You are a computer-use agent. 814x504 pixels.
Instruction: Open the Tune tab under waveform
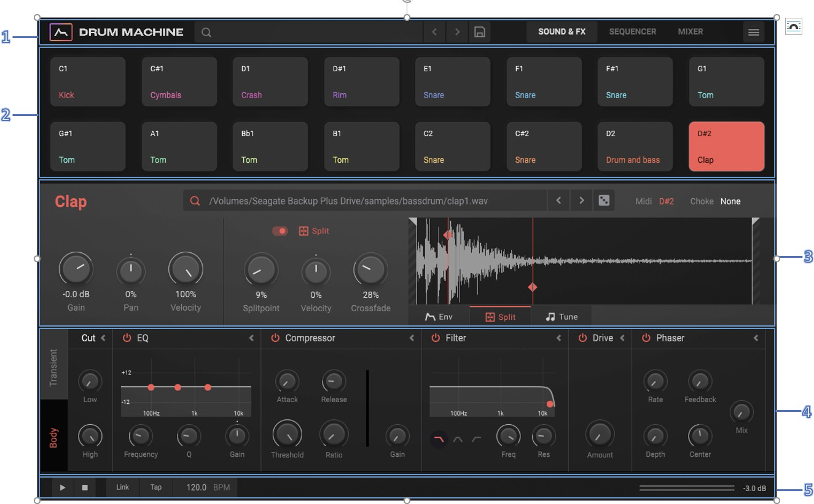(562, 317)
